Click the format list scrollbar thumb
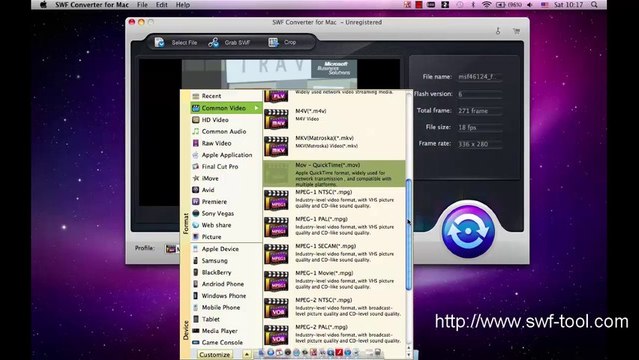Viewport: 639px width, 360px height. [408, 234]
